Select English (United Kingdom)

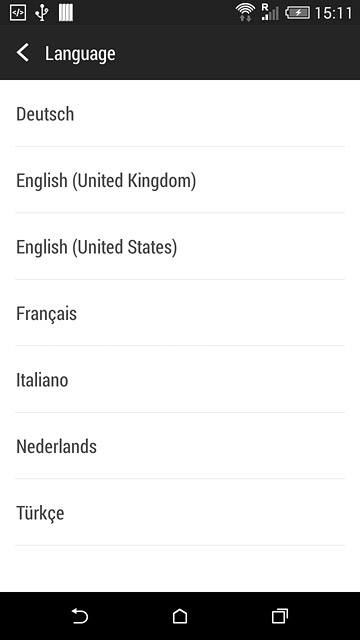click(180, 180)
